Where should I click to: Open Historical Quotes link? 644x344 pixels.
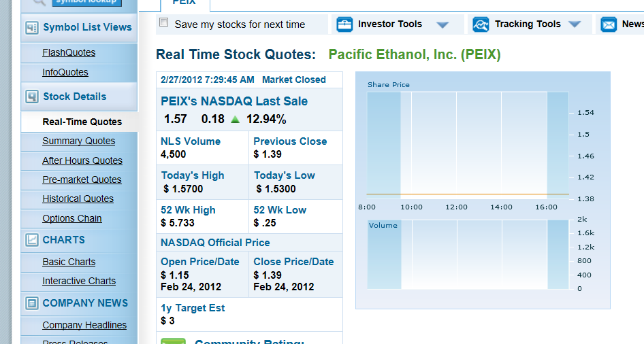point(78,199)
